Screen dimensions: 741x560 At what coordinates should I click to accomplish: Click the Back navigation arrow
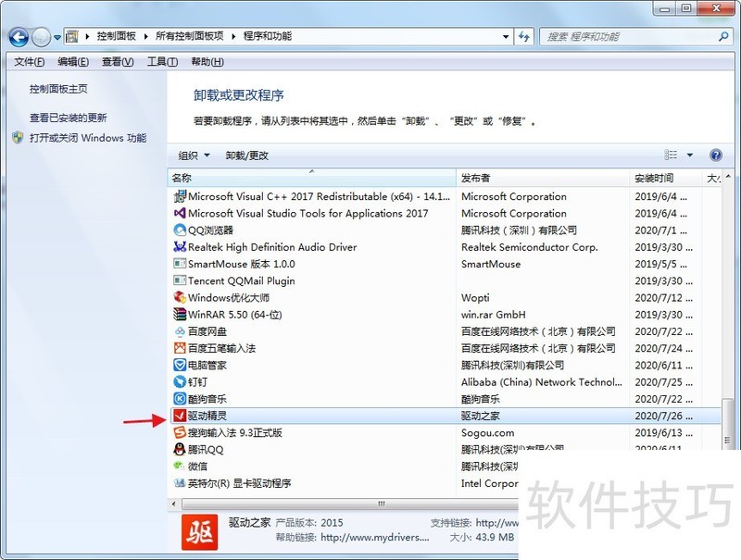click(19, 37)
